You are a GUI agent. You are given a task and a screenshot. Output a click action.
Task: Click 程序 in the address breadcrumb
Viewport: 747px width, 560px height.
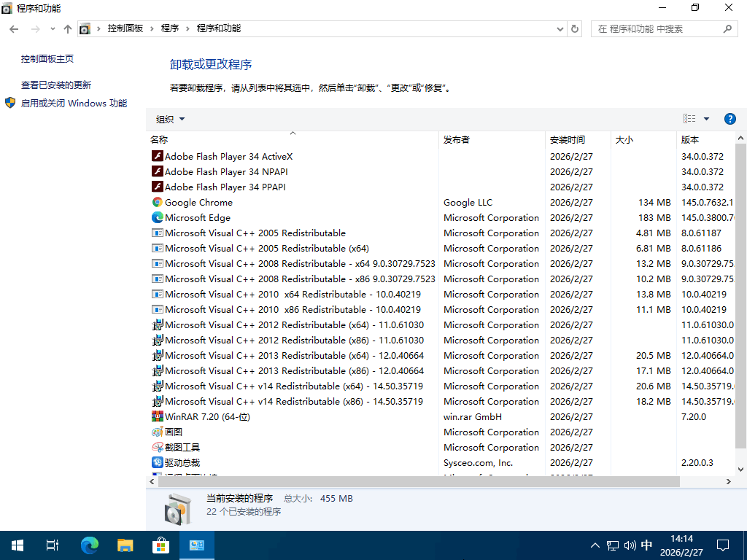click(x=169, y=30)
